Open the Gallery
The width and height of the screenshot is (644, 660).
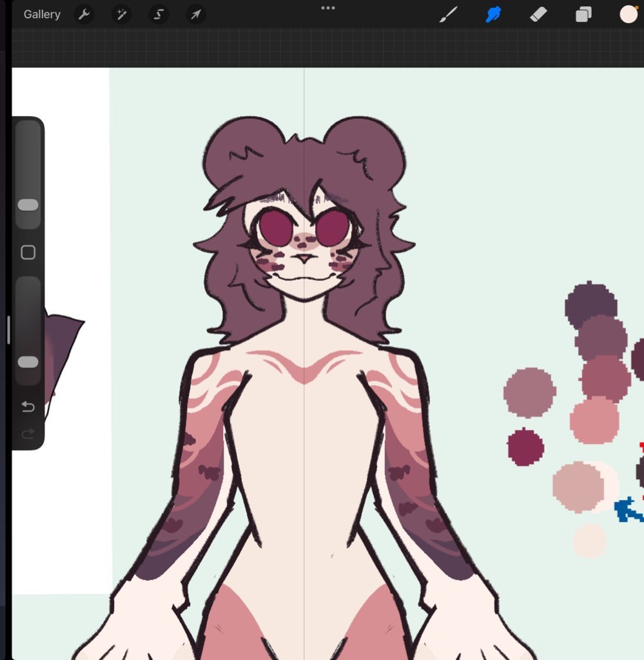(42, 14)
